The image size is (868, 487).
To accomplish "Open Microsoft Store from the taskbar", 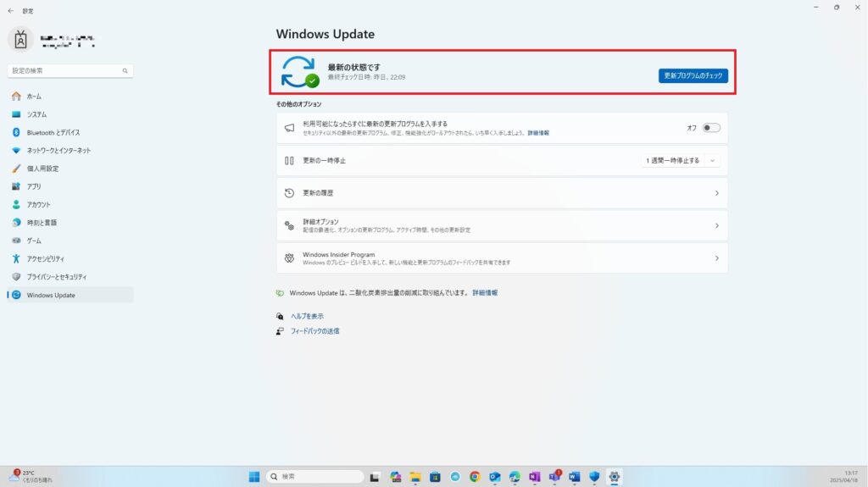I will coord(435,477).
